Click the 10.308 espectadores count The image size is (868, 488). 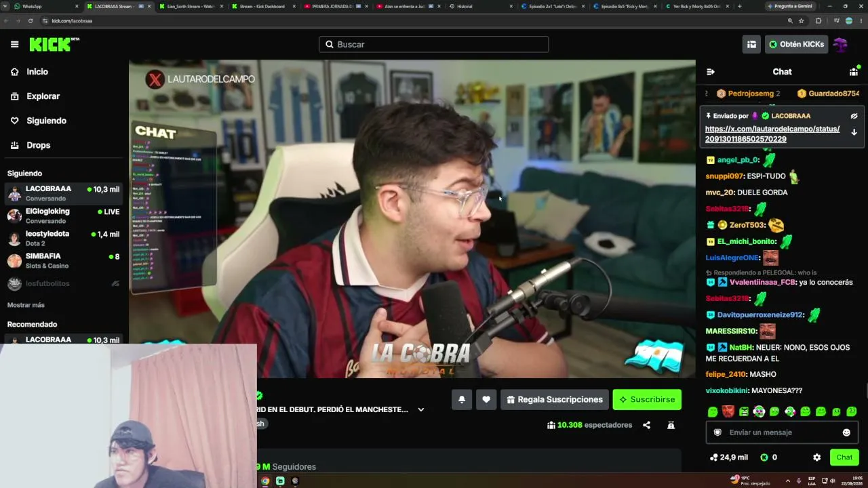click(x=589, y=425)
